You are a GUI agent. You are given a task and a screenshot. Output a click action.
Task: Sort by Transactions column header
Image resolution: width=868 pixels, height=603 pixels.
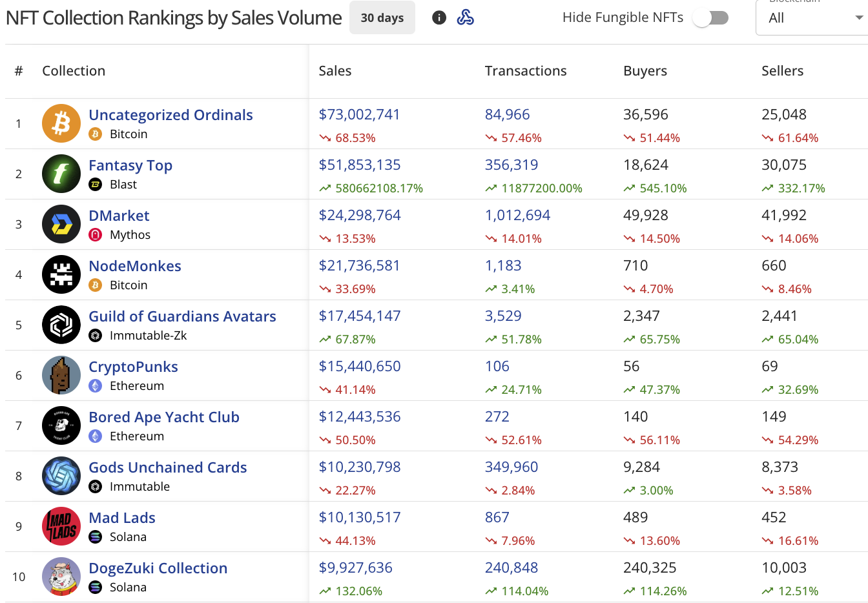tap(526, 71)
